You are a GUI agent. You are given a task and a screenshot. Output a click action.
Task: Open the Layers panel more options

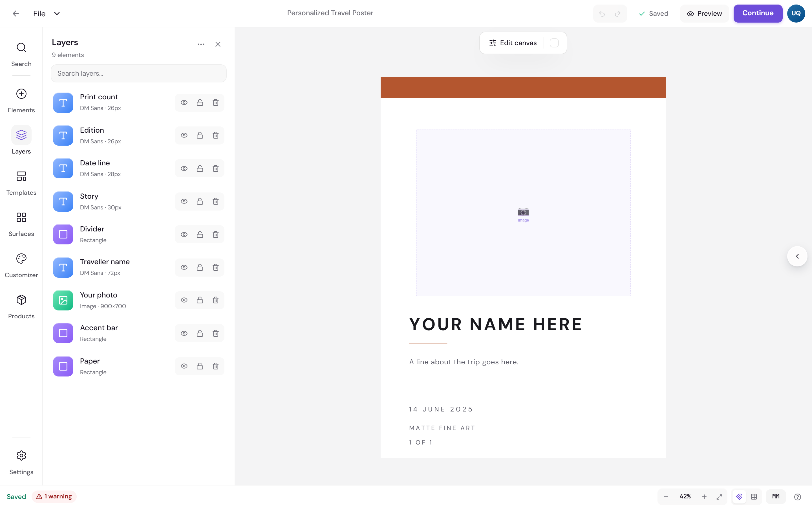point(201,44)
